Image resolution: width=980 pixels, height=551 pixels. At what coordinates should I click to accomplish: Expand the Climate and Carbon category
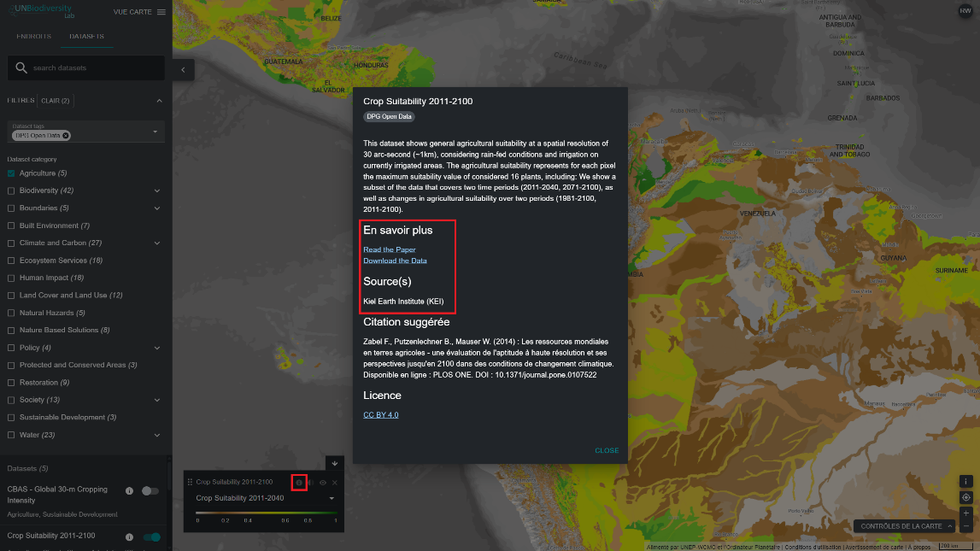coord(157,243)
